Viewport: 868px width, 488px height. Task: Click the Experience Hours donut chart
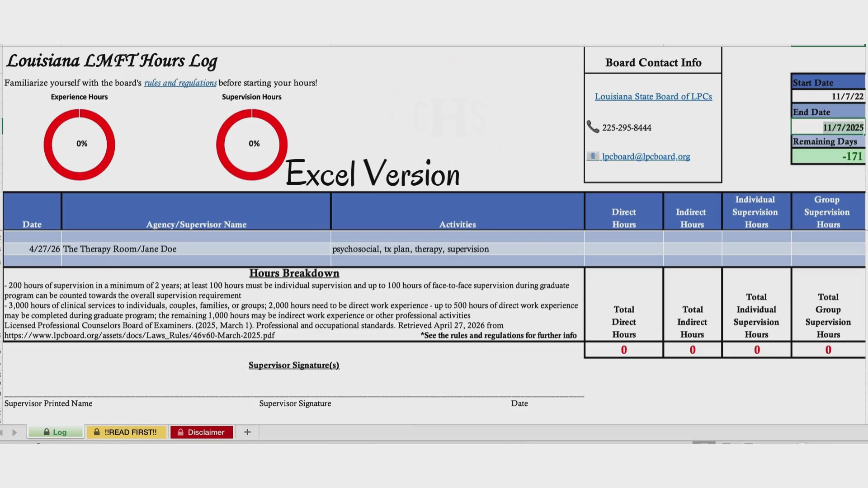[x=79, y=145]
